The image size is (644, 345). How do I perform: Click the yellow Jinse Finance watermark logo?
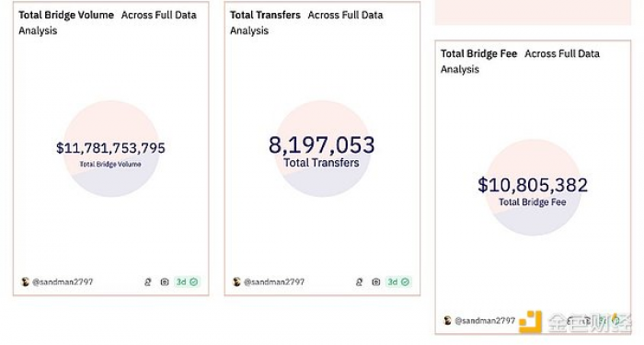click(x=530, y=322)
